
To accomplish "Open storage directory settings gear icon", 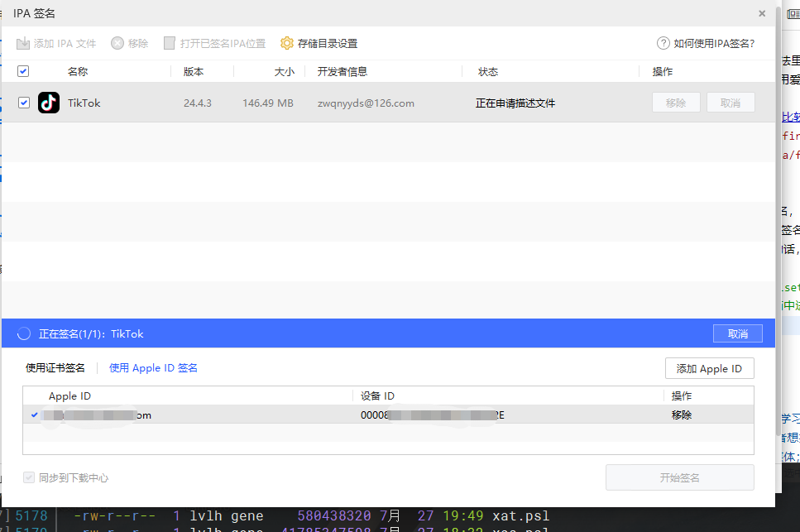I will 287,43.
